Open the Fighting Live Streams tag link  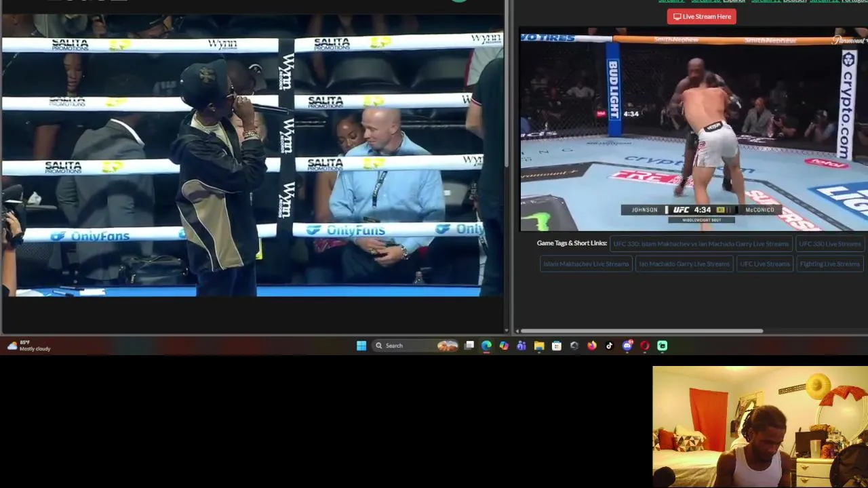coord(830,264)
